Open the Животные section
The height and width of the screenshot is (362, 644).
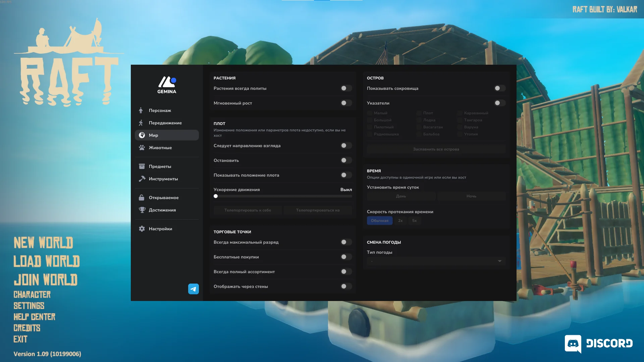167,147
